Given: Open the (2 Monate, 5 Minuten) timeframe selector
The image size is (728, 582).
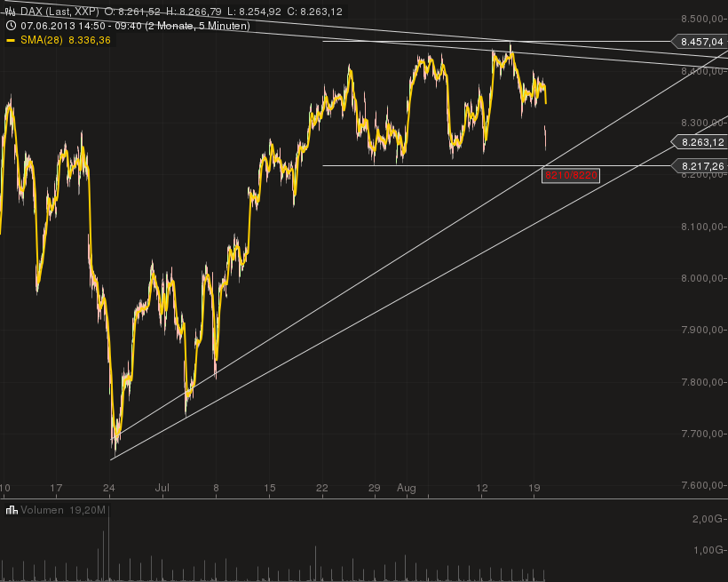Looking at the screenshot, I should click(x=200, y=26).
